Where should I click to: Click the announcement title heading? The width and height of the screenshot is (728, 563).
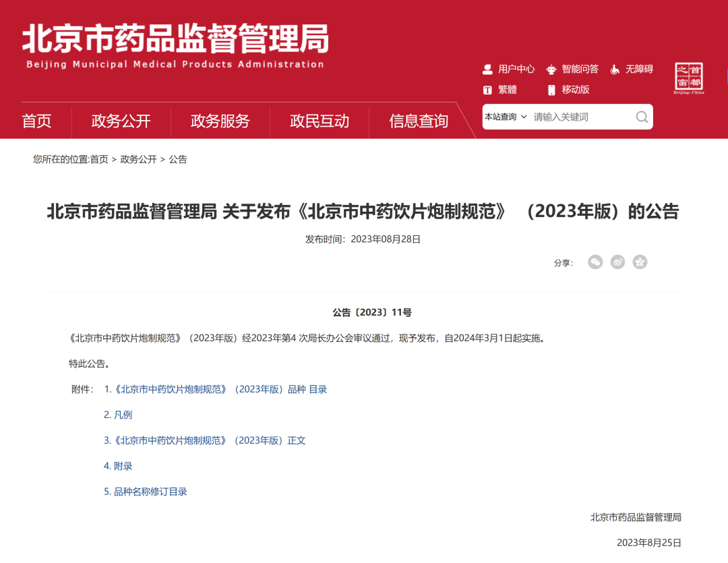coord(363,211)
